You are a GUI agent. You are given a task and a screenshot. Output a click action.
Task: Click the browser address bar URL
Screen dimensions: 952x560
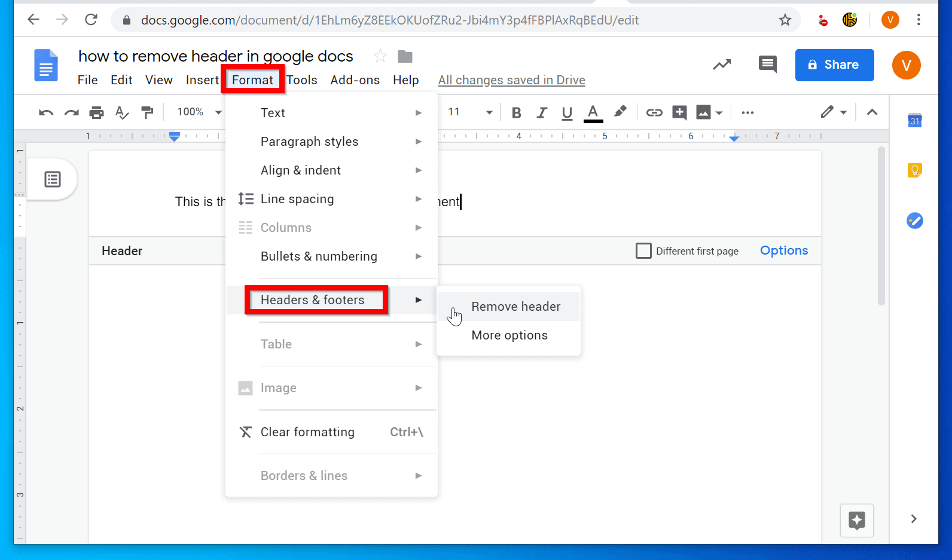pyautogui.click(x=390, y=20)
